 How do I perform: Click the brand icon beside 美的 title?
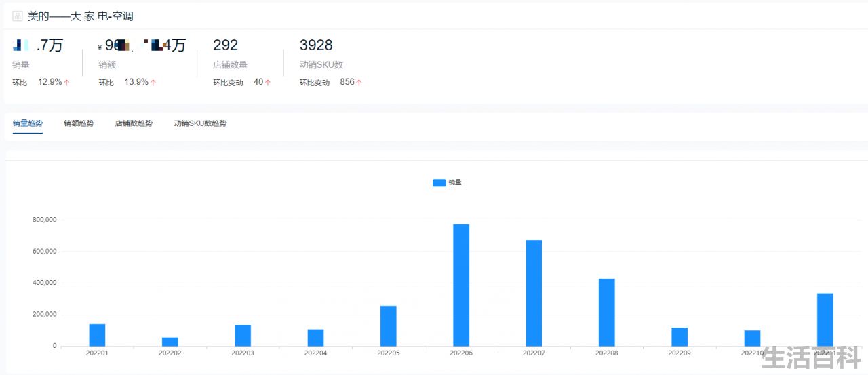click(18, 16)
